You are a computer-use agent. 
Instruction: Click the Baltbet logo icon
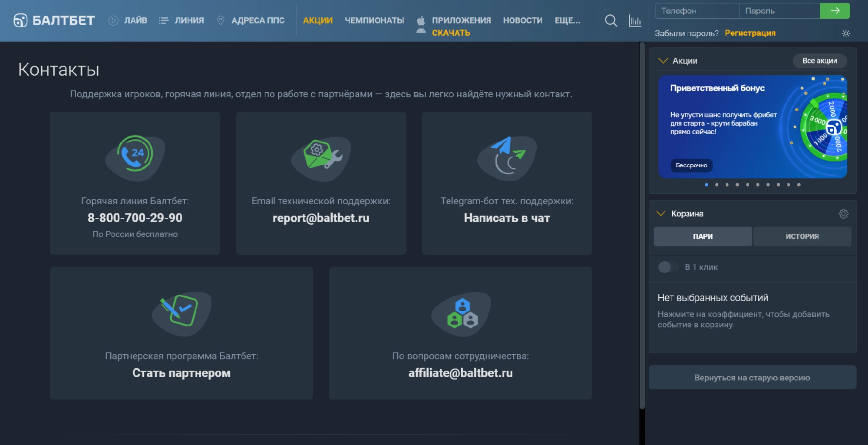coord(20,20)
